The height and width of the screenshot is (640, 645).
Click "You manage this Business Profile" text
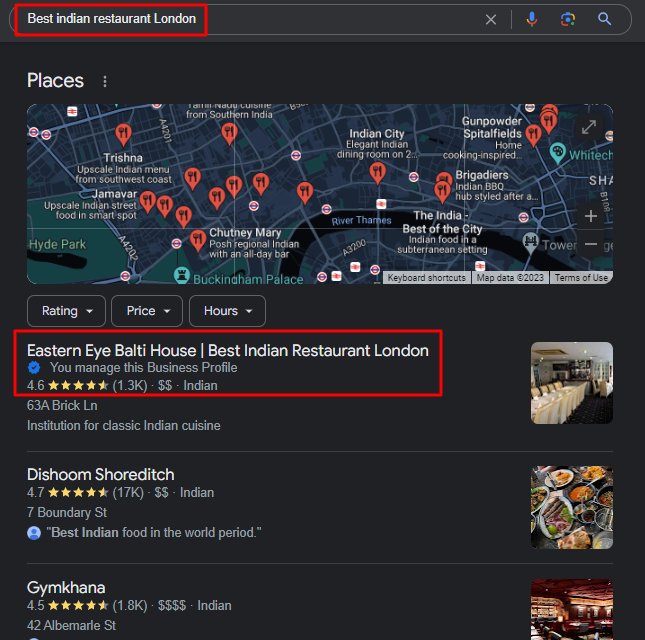click(144, 367)
